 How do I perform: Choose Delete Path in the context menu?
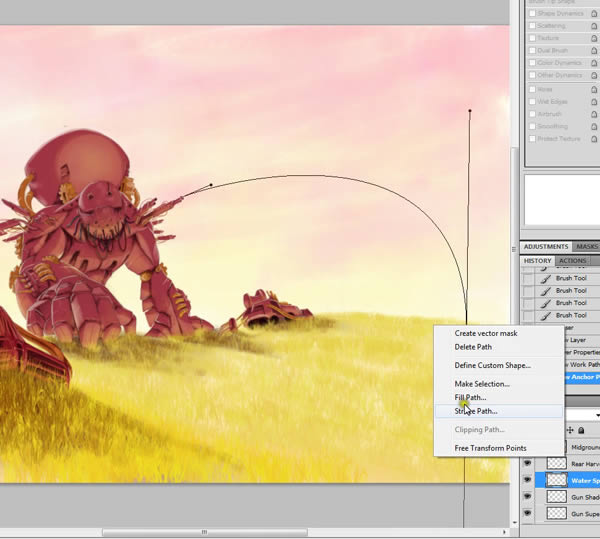(473, 347)
